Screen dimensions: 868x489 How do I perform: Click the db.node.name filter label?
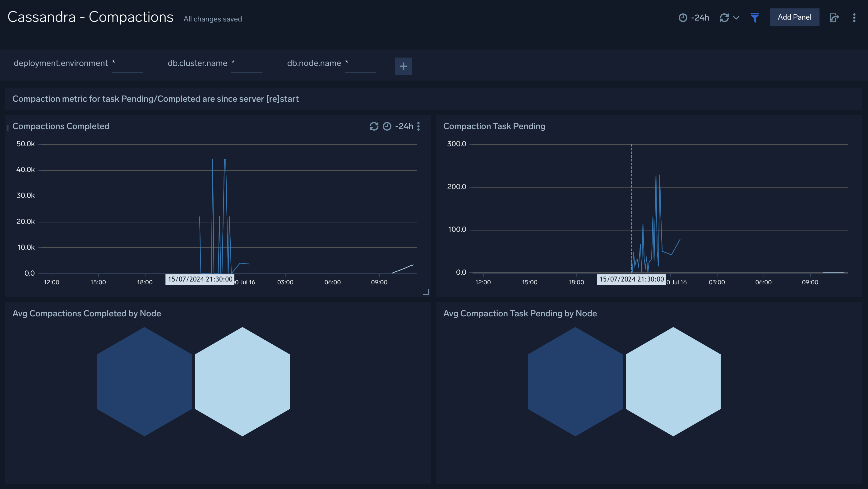click(x=314, y=63)
